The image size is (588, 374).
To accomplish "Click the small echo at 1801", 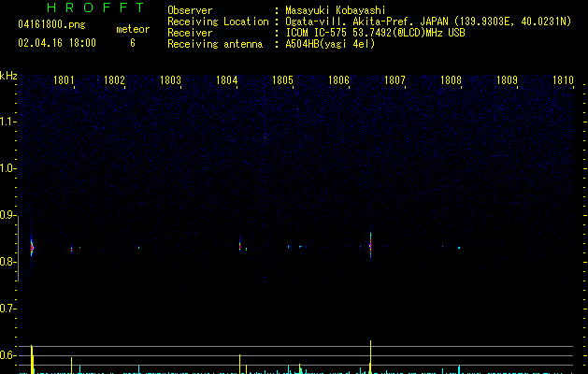I will pyautogui.click(x=71, y=249).
